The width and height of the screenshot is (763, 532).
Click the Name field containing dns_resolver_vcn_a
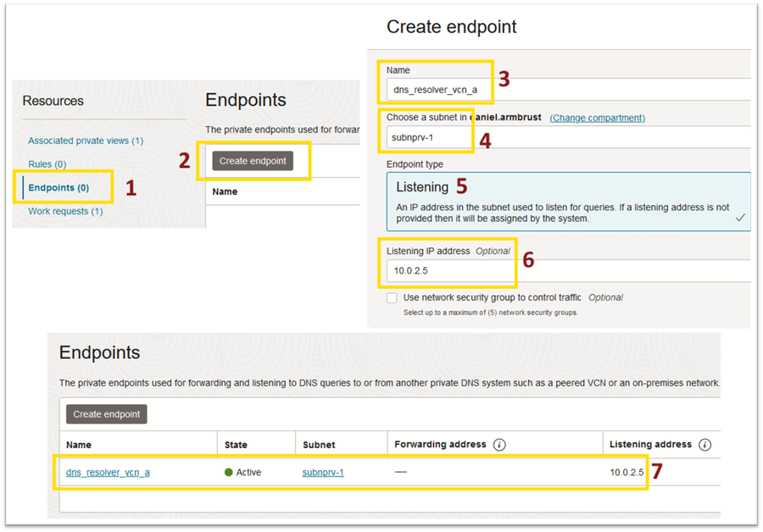pyautogui.click(x=436, y=89)
